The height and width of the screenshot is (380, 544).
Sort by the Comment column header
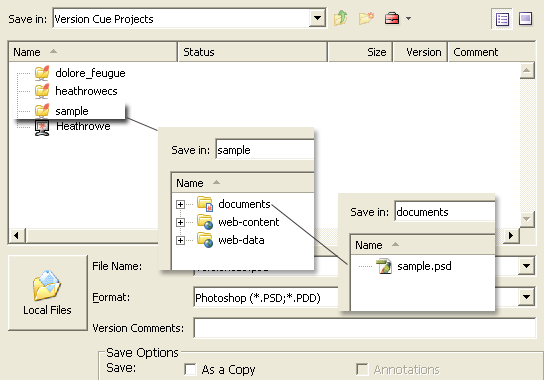tap(492, 52)
